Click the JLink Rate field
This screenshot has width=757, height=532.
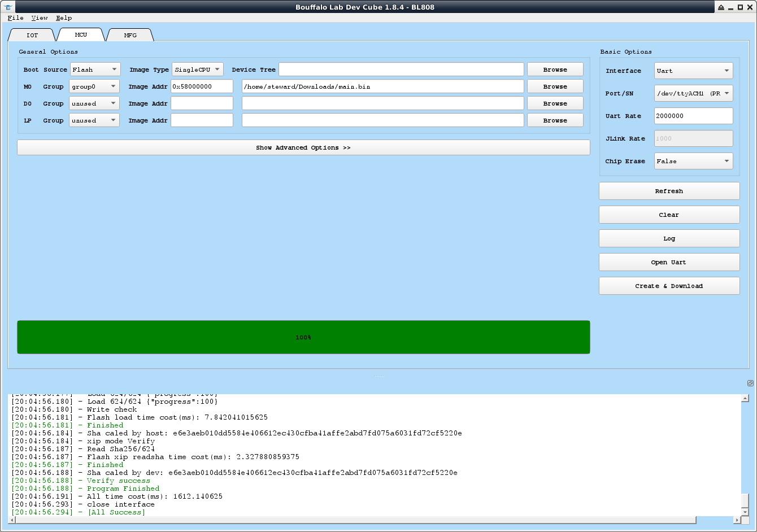[694, 138]
